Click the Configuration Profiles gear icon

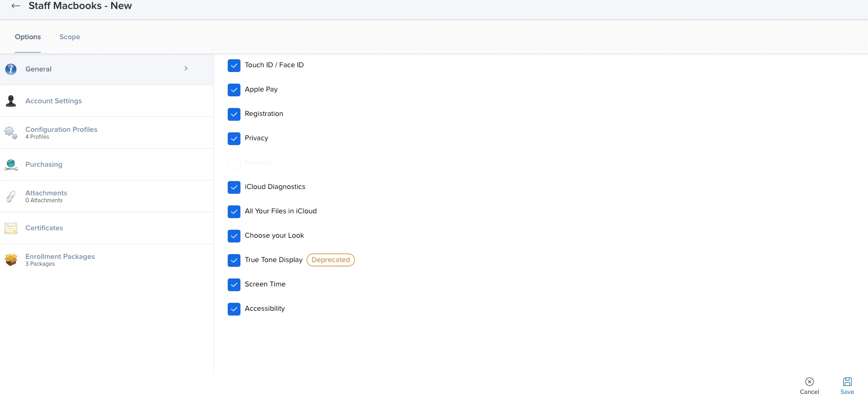(11, 132)
